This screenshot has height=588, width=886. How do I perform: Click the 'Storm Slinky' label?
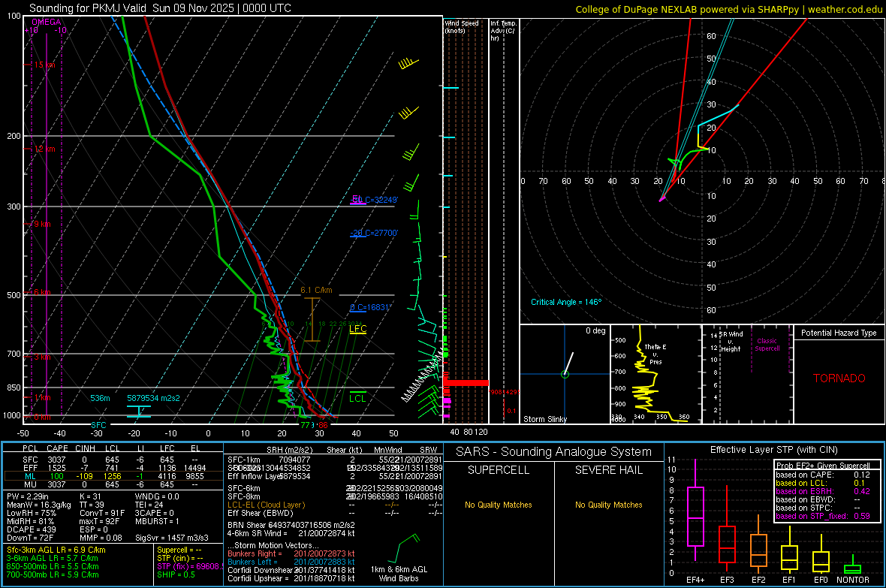[544, 419]
